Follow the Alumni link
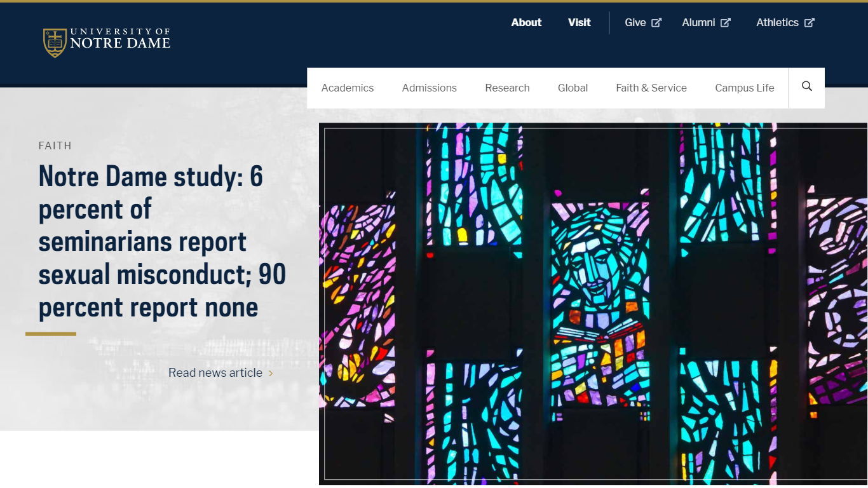868x488 pixels. [x=698, y=22]
